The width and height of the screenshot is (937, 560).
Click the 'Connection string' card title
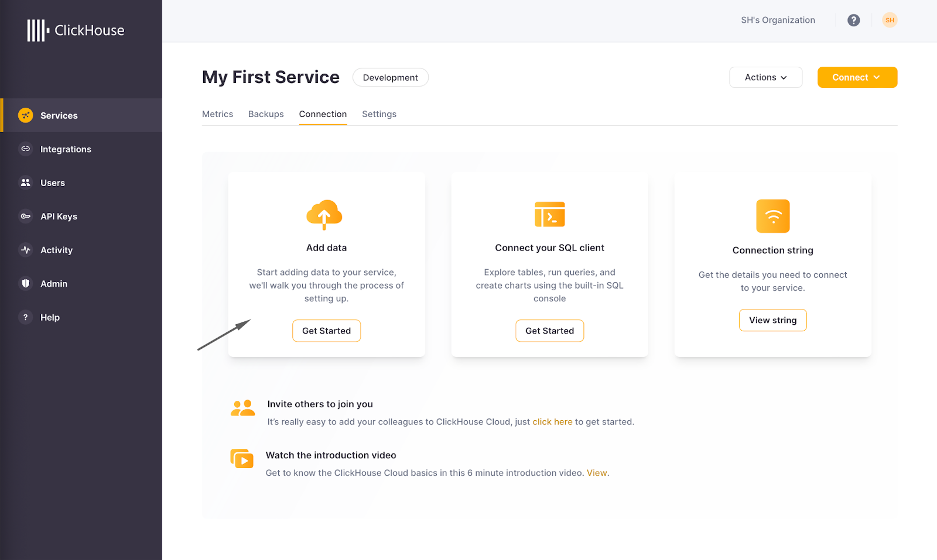tap(772, 250)
